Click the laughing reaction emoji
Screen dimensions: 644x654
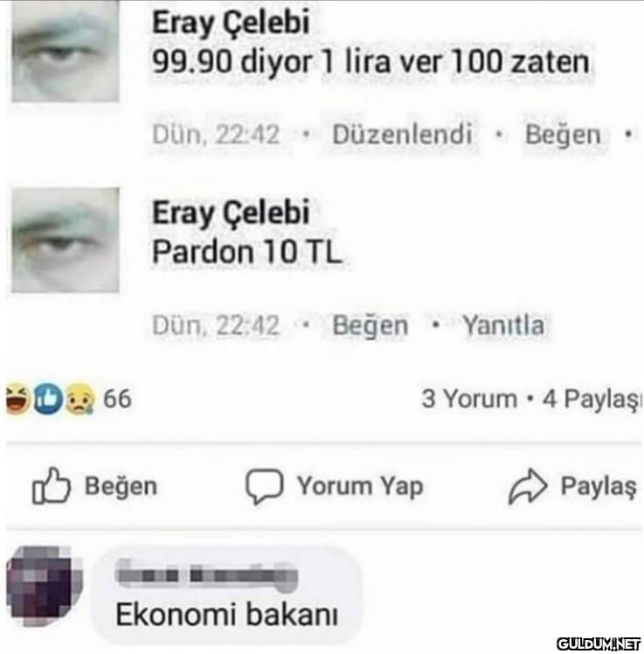(x=17, y=399)
